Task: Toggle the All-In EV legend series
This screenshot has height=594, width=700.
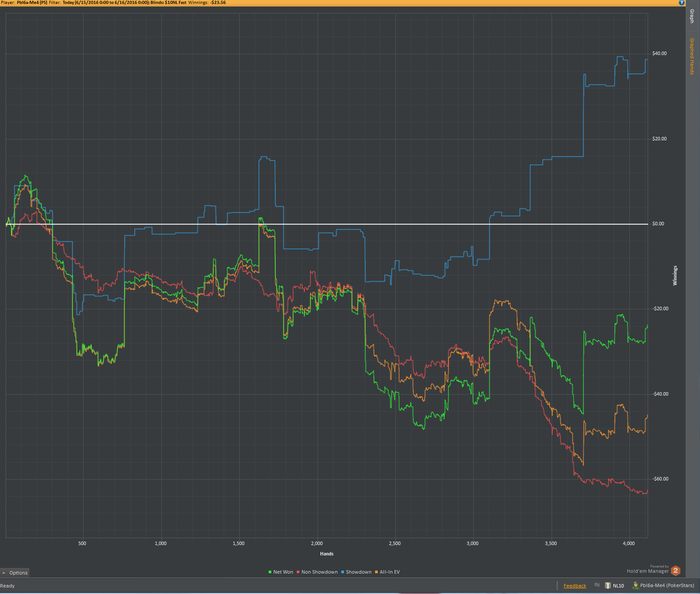Action: (x=388, y=572)
